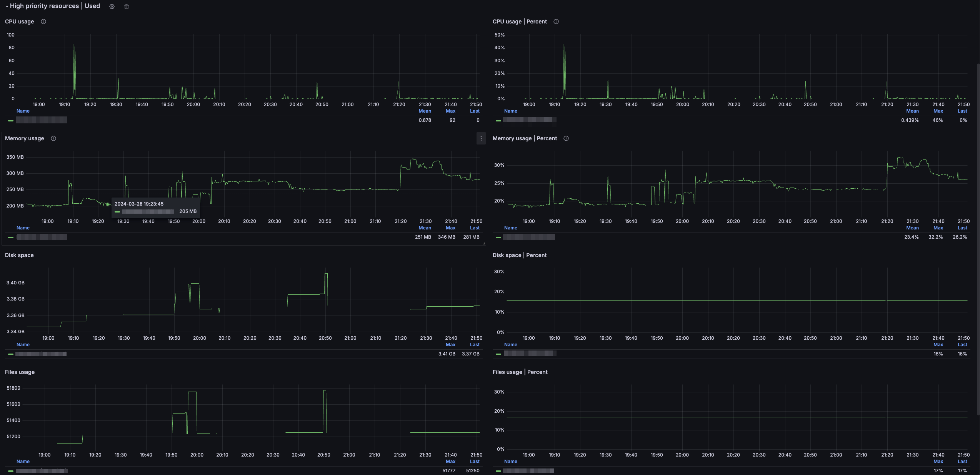
Task: Click the Disk space panel title
Action: 19,255
